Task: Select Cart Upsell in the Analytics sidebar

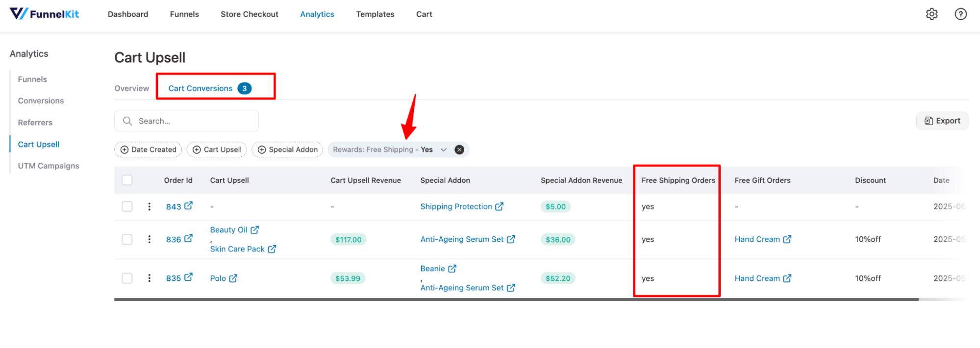Action: (39, 144)
